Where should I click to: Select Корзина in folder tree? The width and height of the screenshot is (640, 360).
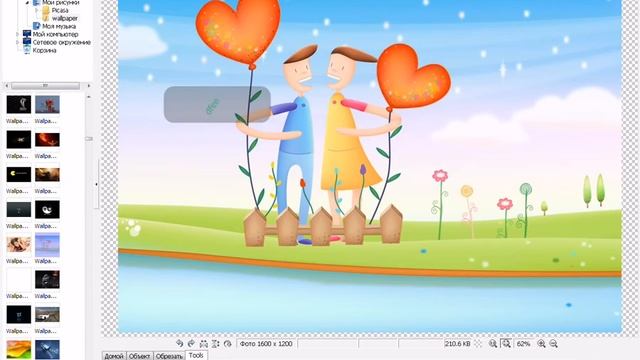44,50
